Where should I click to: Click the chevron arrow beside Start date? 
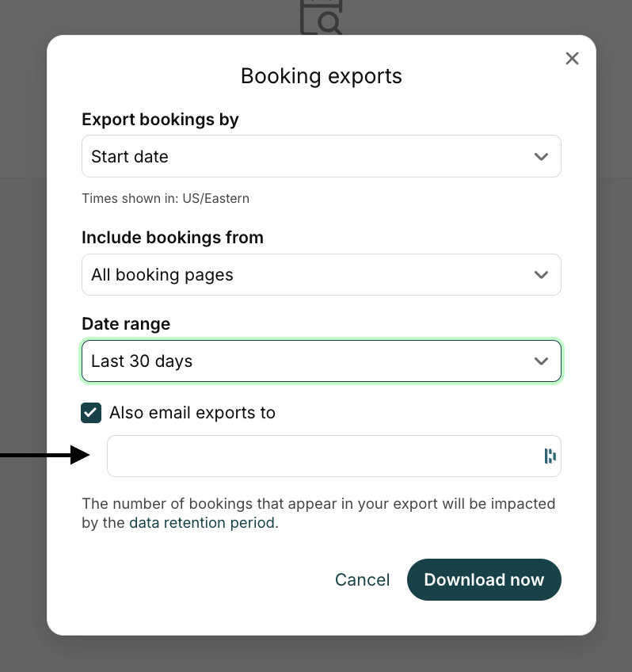tap(541, 157)
